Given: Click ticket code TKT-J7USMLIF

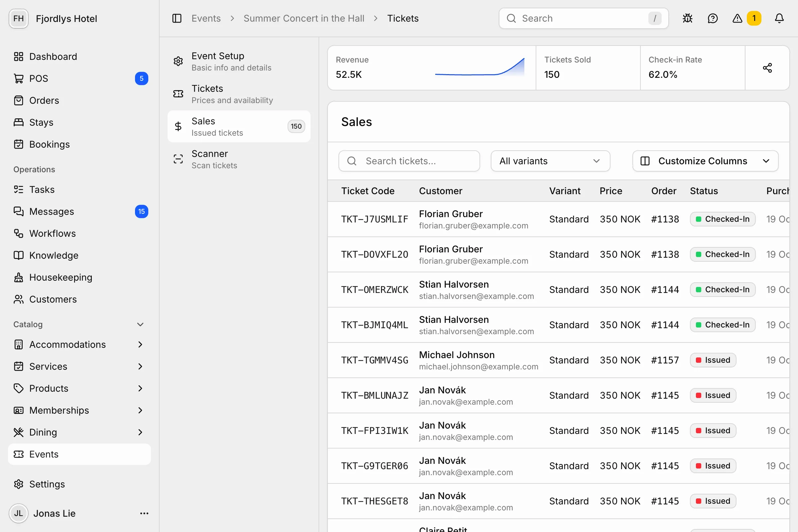Looking at the screenshot, I should [x=375, y=219].
